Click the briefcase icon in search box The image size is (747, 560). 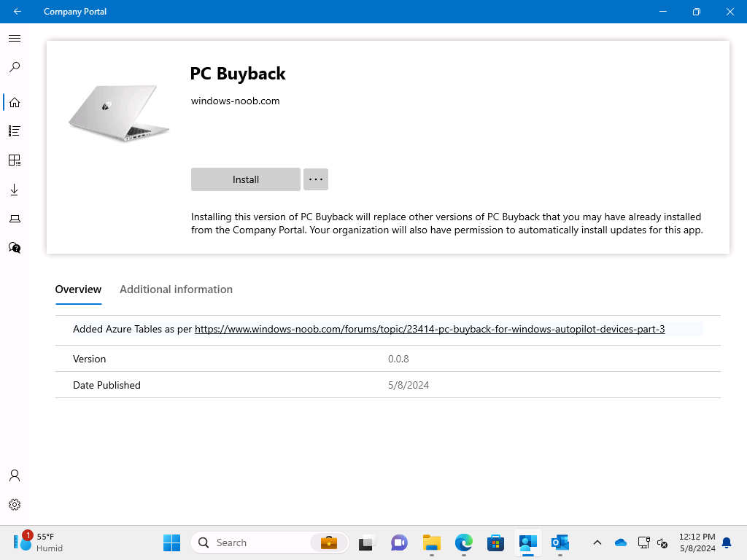pos(329,542)
